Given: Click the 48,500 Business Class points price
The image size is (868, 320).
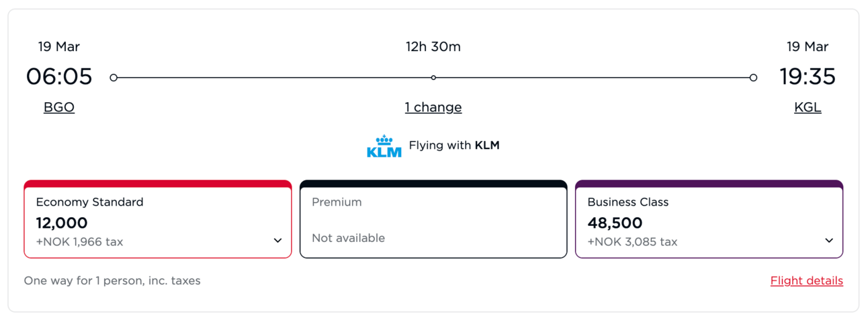Looking at the screenshot, I should coord(615,223).
